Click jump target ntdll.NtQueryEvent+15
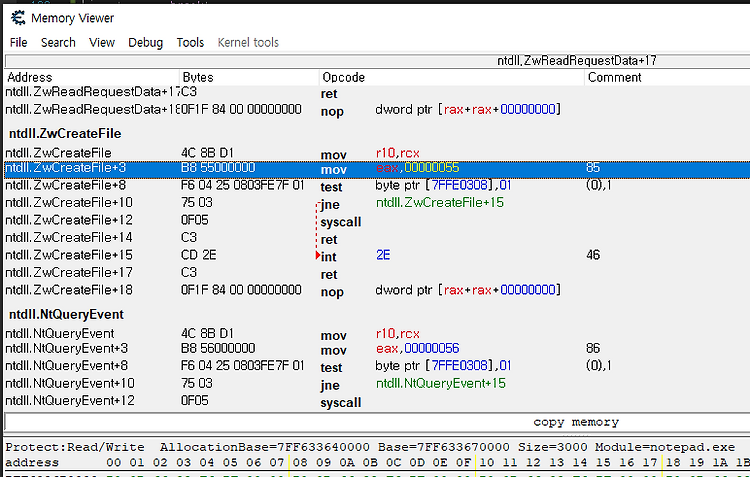This screenshot has width=750, height=477. click(x=441, y=384)
